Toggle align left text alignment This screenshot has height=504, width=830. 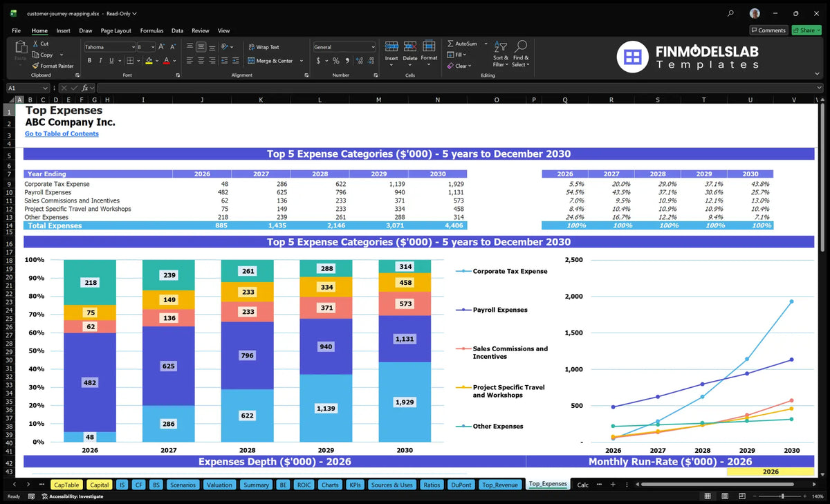pyautogui.click(x=190, y=61)
